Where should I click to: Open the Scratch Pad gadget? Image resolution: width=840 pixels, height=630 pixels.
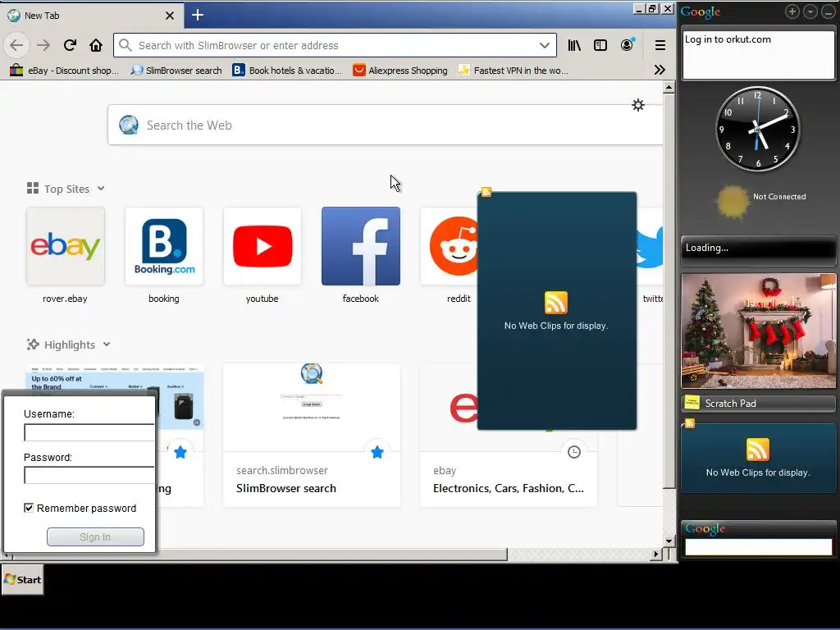[x=758, y=404]
